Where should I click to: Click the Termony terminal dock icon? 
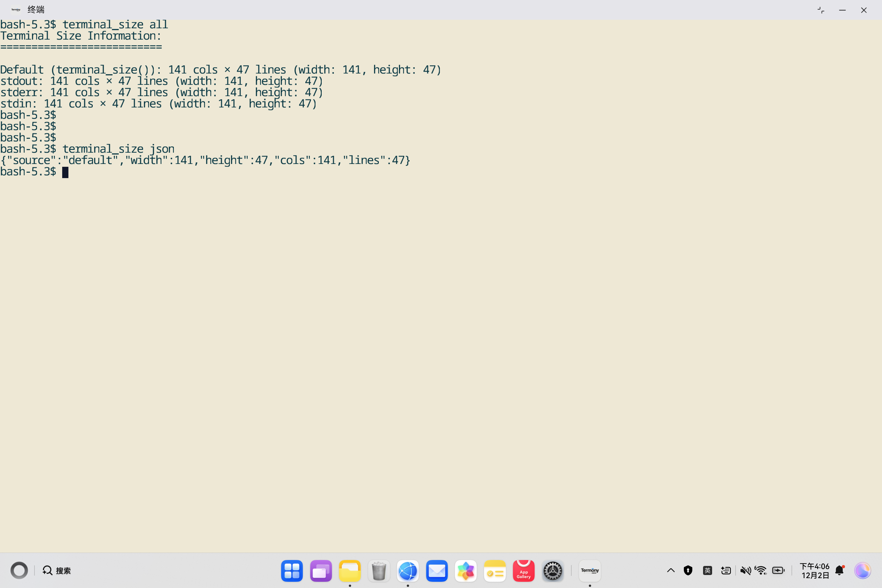coord(589,571)
